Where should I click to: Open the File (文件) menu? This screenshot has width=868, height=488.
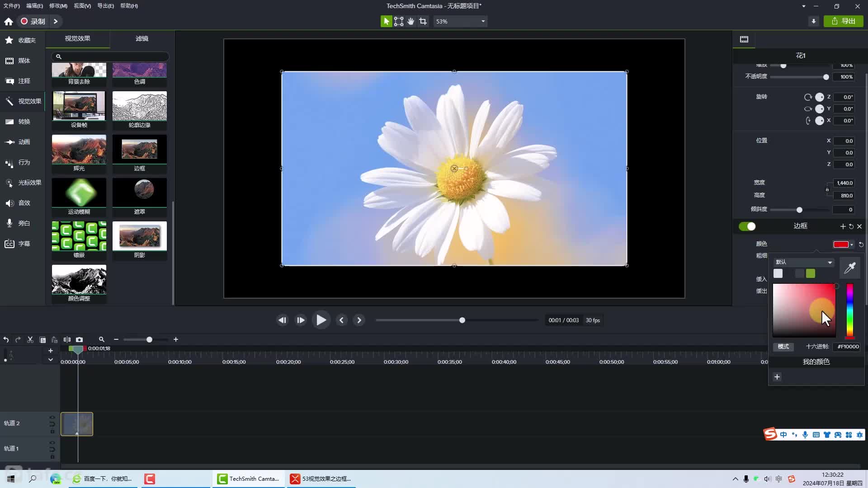click(x=11, y=6)
